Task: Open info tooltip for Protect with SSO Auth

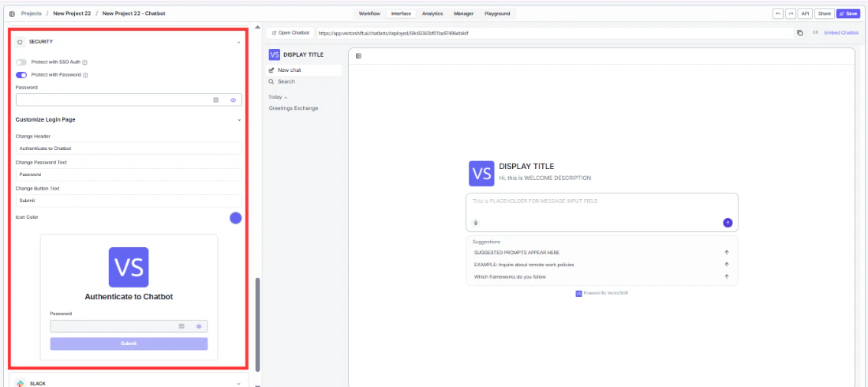Action: [x=84, y=62]
